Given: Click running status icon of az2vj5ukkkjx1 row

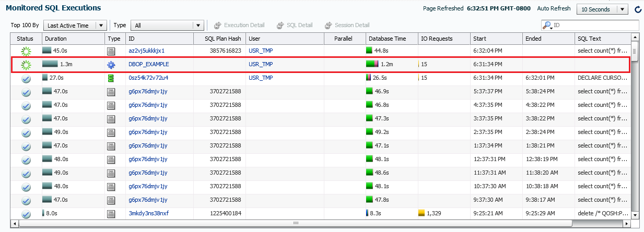Looking at the screenshot, I should click(x=26, y=51).
